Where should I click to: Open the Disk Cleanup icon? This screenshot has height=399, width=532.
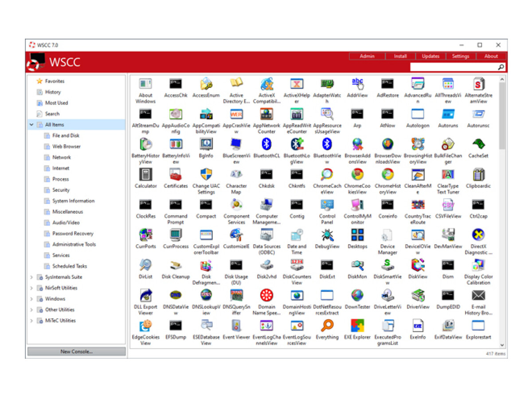click(x=176, y=265)
